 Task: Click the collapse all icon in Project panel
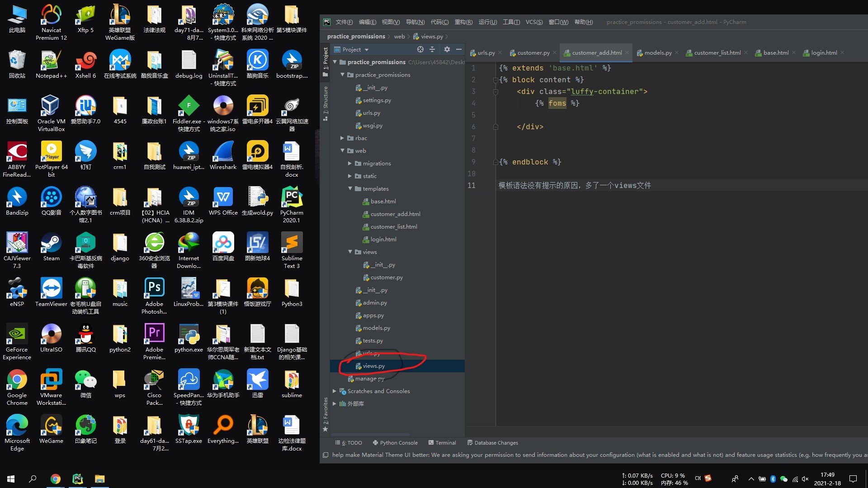[432, 49]
